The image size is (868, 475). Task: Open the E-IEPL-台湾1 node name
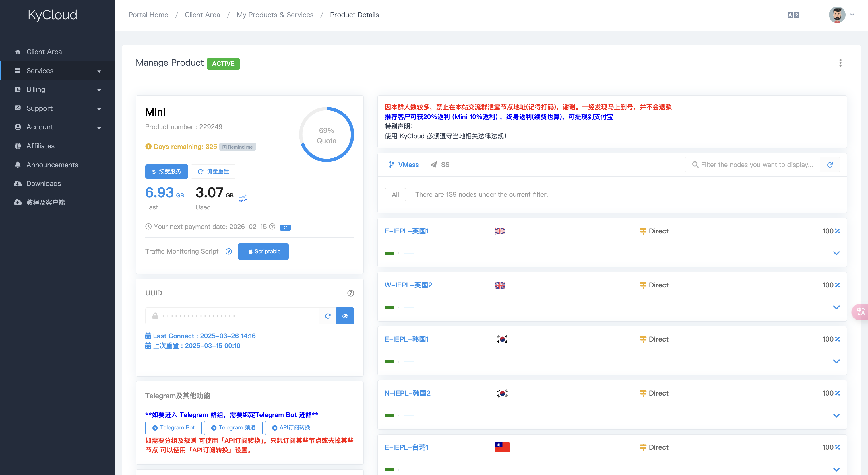406,447
